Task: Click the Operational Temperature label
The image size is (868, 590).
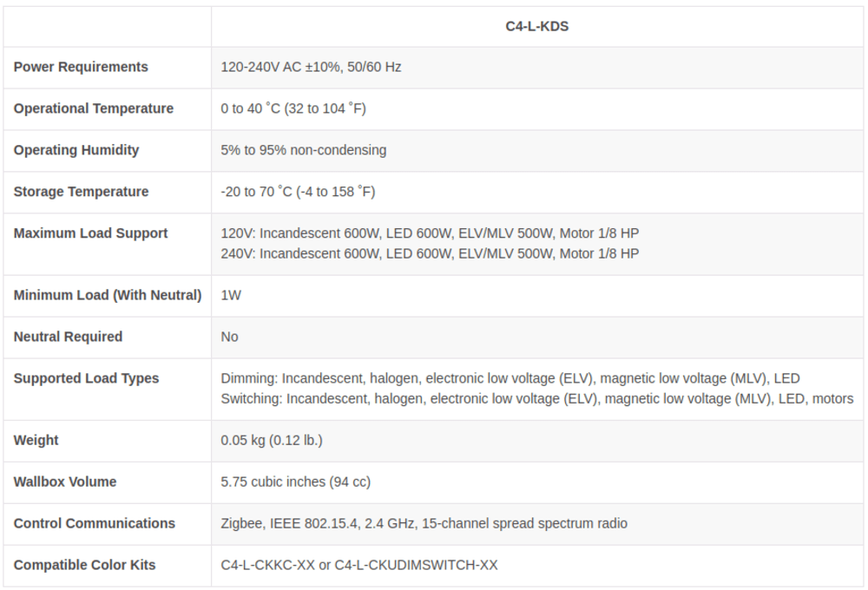Action: (x=94, y=108)
